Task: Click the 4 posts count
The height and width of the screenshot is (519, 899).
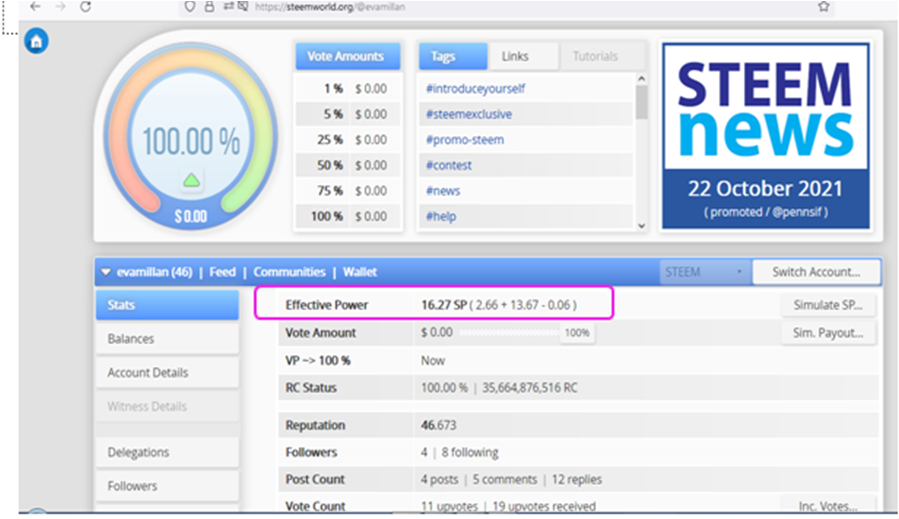Action: (x=439, y=479)
